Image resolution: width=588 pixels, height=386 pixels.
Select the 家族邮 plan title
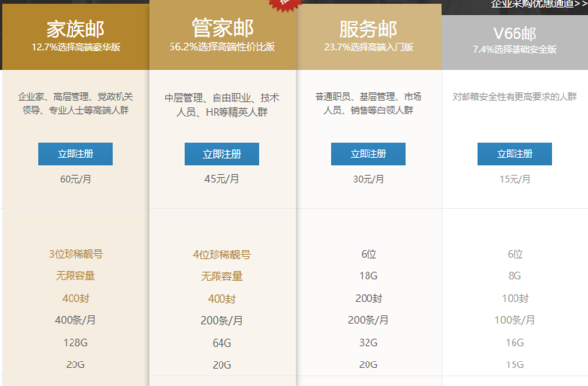coord(75,29)
